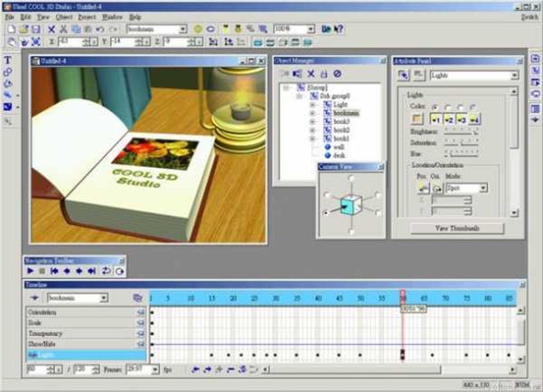Toggle light number 4 button
Viewport: 543px width, 392px height.
coord(474,120)
